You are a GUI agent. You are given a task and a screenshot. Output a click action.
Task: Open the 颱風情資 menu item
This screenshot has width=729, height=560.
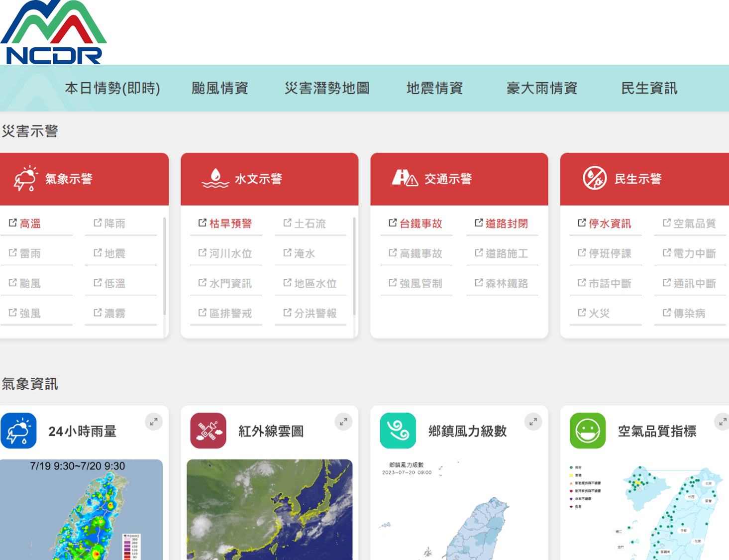219,88
